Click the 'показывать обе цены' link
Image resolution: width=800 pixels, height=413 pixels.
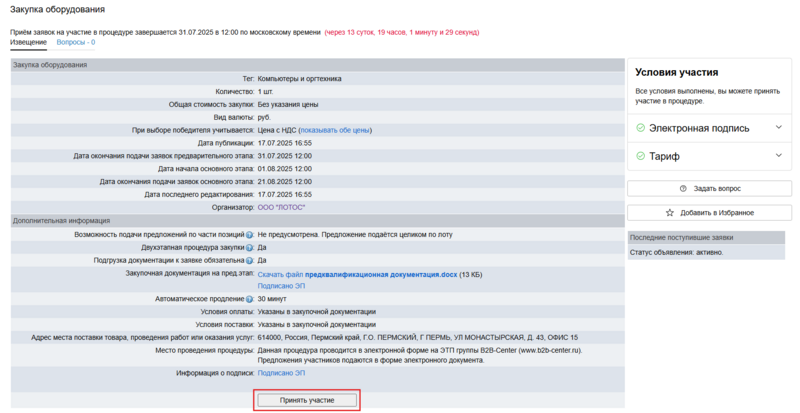[335, 130]
